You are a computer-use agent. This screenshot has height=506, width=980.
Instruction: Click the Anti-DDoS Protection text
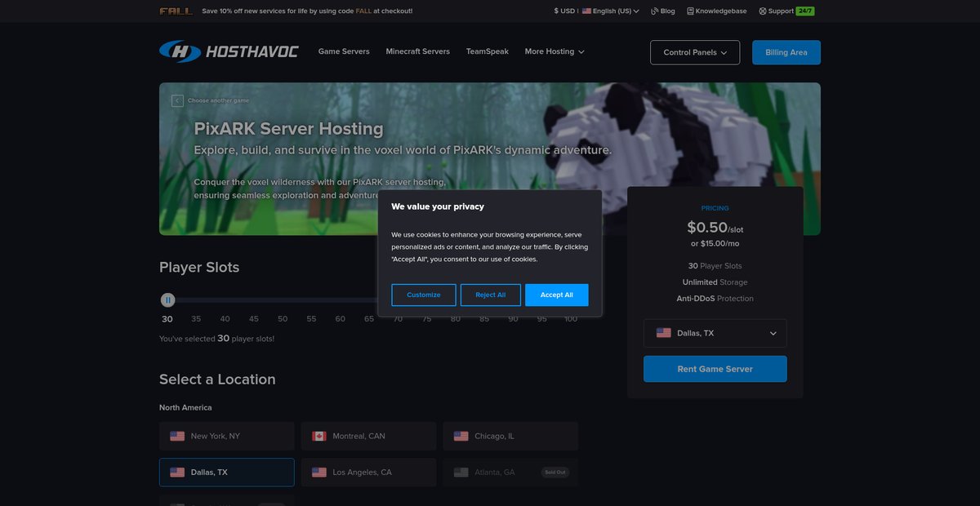pos(715,299)
